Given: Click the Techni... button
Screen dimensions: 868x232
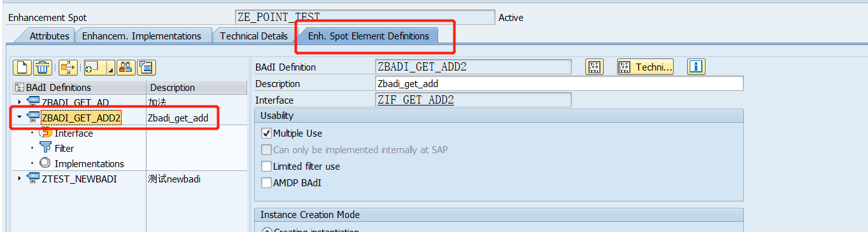Looking at the screenshot, I should pos(645,67).
